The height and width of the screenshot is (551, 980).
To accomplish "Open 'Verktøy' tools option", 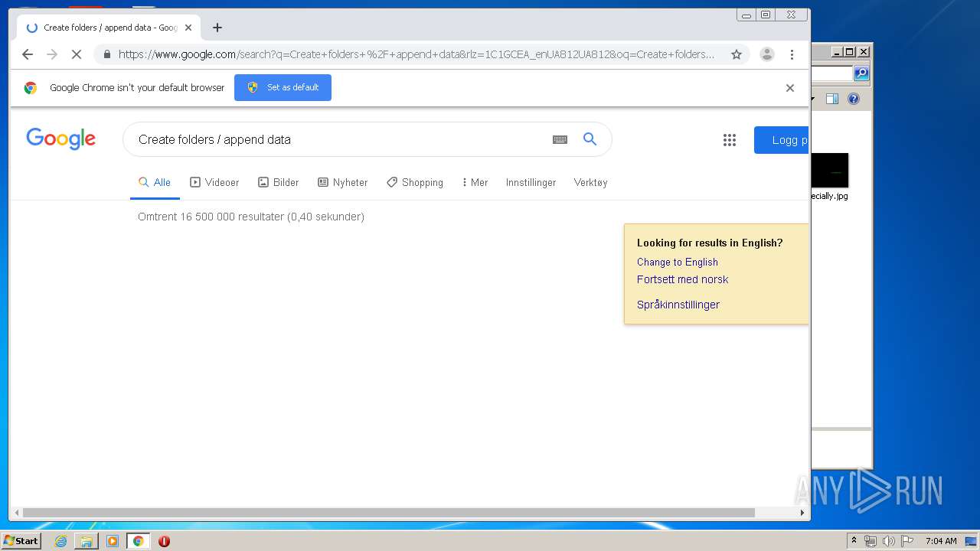I will (x=590, y=182).
